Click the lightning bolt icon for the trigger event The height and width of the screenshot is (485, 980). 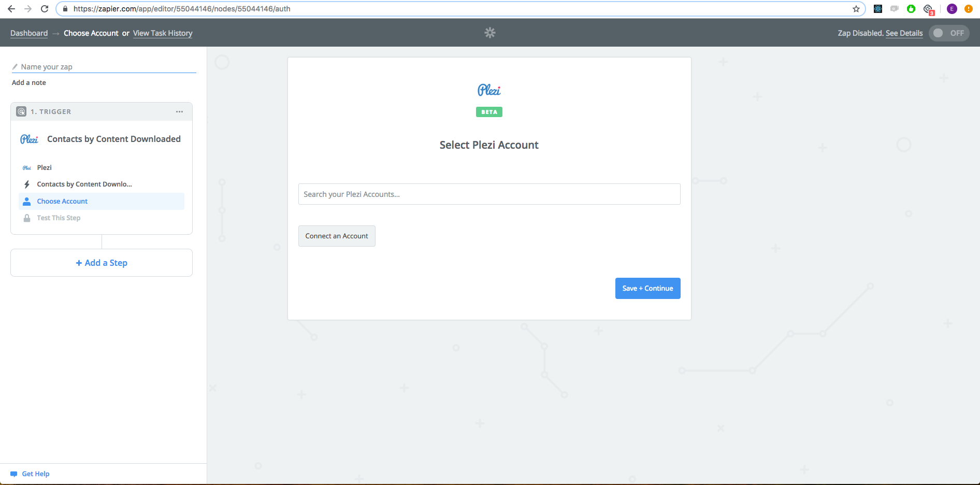click(x=27, y=184)
